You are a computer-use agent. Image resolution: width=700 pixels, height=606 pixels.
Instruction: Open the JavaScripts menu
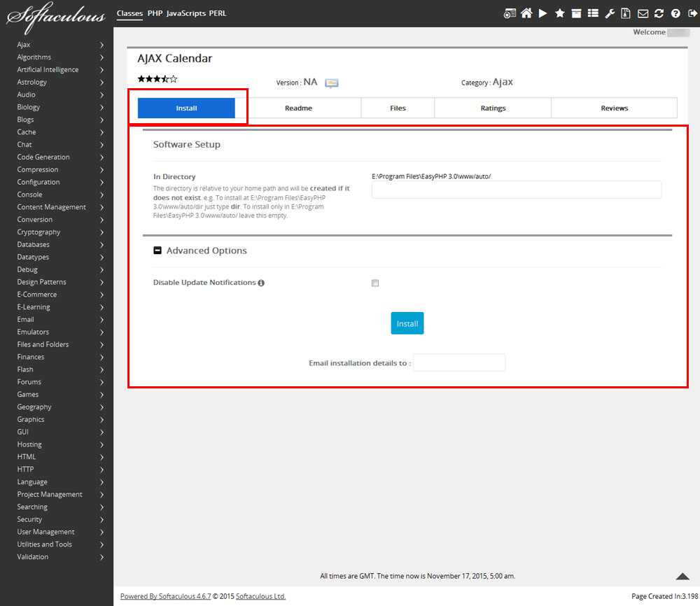[185, 13]
